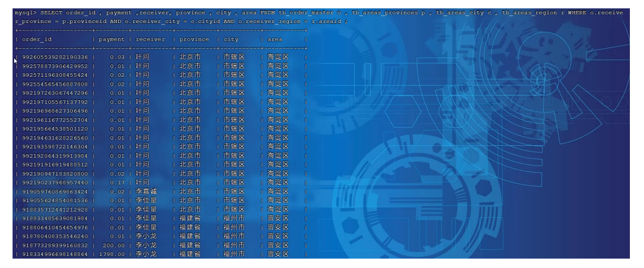This screenshot has height=268, width=644.
Task: Click order id 992578873906429952
Action: pyautogui.click(x=55, y=66)
